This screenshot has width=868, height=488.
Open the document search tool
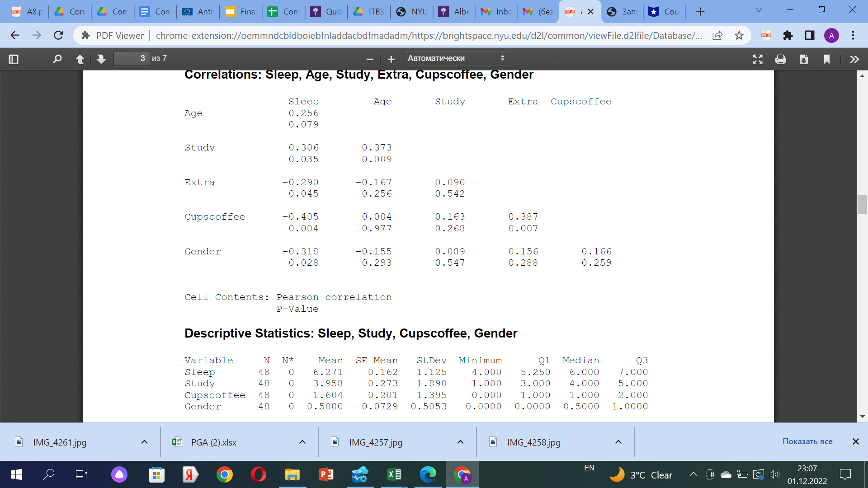pyautogui.click(x=57, y=59)
